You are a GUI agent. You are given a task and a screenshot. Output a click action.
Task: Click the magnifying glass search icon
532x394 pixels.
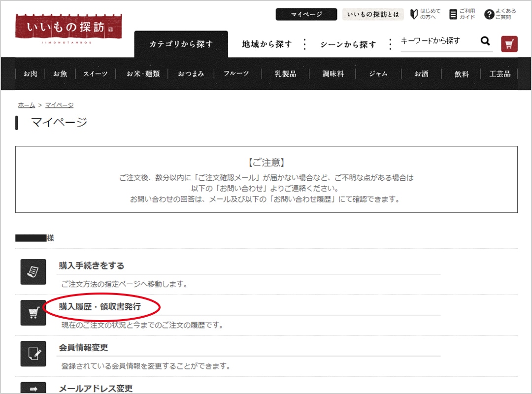point(485,41)
